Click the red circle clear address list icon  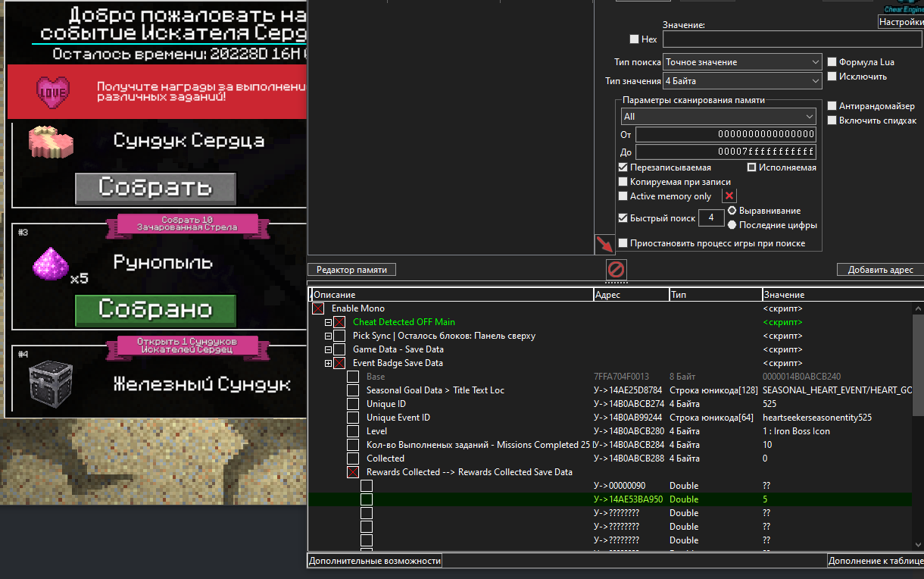[x=617, y=269]
